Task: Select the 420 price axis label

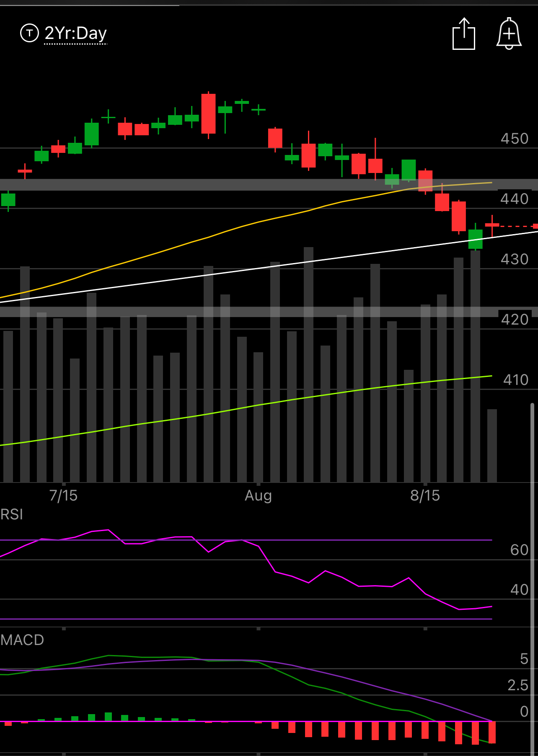Action: [x=515, y=320]
